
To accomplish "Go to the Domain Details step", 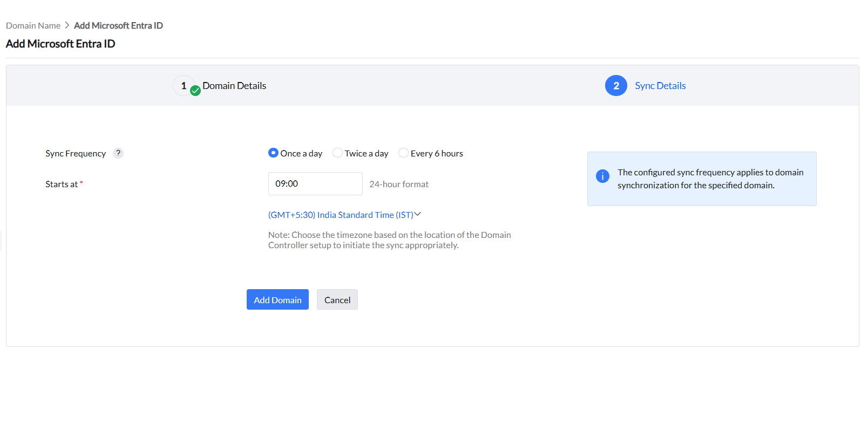I will (x=234, y=86).
